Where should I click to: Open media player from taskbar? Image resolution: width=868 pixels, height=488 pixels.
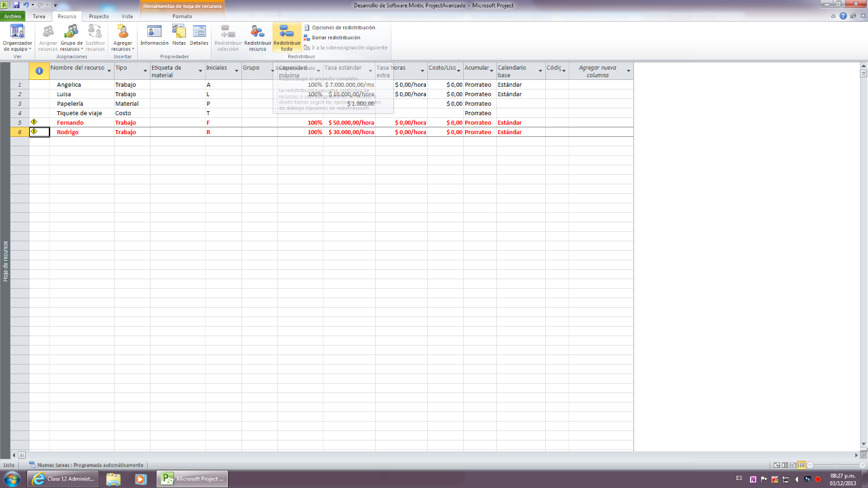pos(140,479)
